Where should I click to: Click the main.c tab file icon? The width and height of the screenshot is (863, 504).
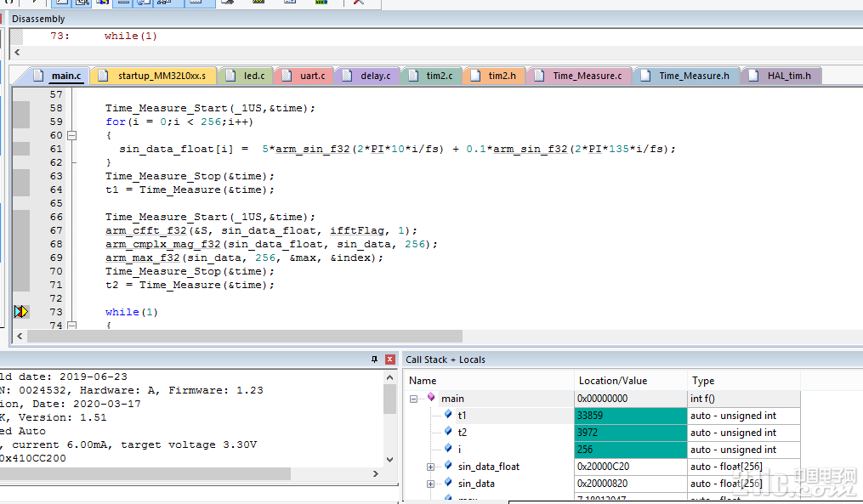tap(38, 76)
